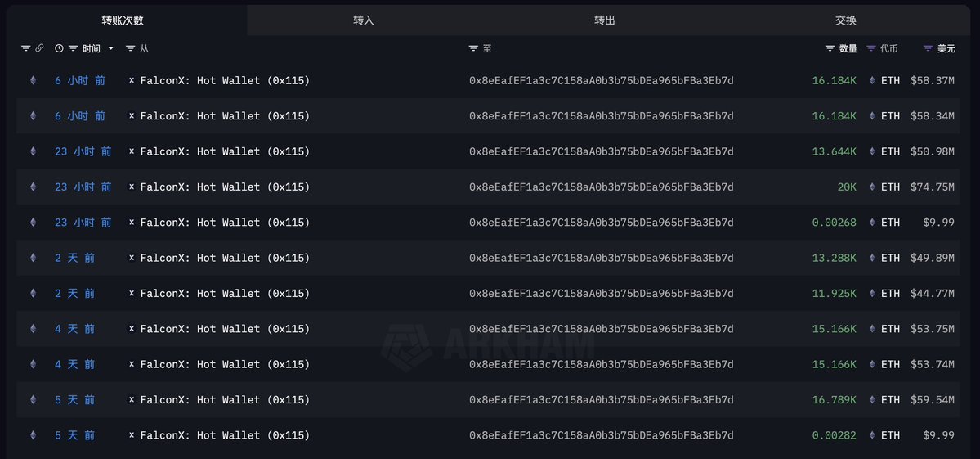Expand the 时间 sort dropdown arrow

110,48
